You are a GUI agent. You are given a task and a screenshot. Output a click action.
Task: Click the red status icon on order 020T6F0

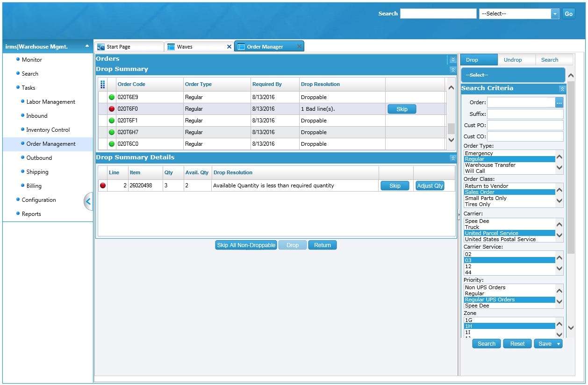coord(111,108)
